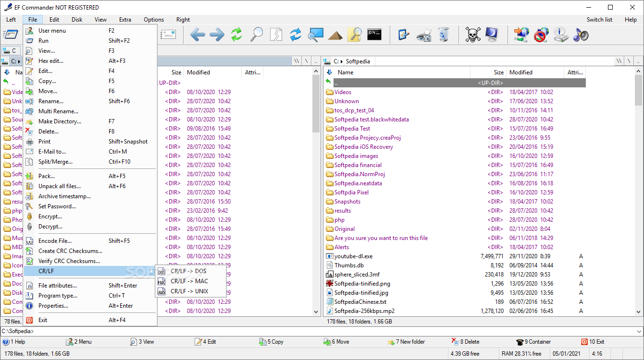The height and width of the screenshot is (360, 644).
Task: Select the Snapshots folder in right panel
Action: [455, 202]
